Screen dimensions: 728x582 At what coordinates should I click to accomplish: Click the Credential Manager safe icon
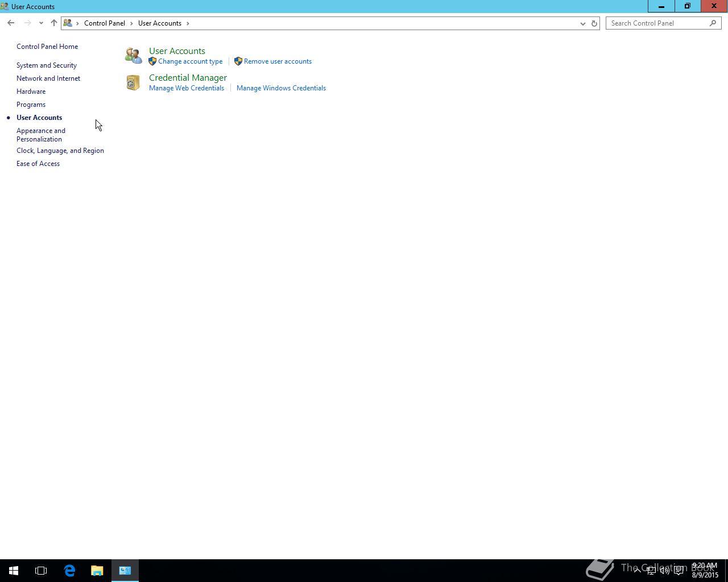point(133,82)
